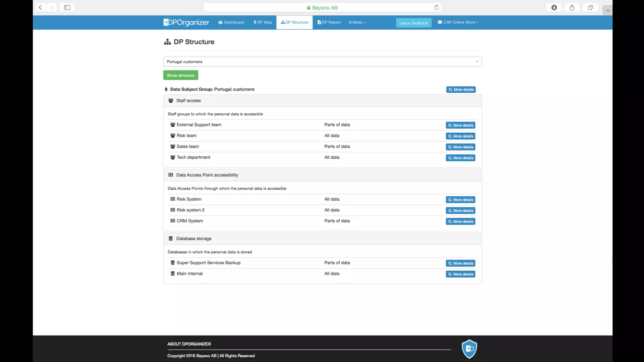View More details for Risk team
This screenshot has height=362, width=644.
click(x=460, y=136)
